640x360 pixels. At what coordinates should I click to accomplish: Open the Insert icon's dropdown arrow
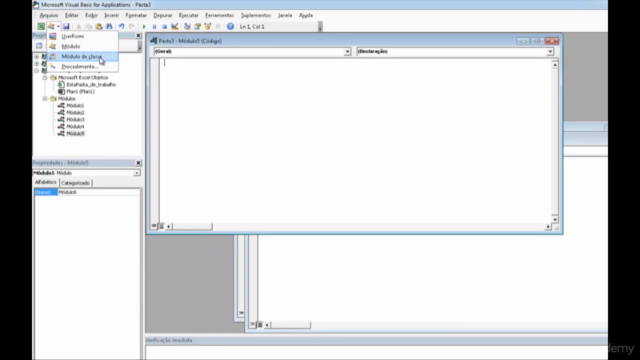[x=58, y=27]
